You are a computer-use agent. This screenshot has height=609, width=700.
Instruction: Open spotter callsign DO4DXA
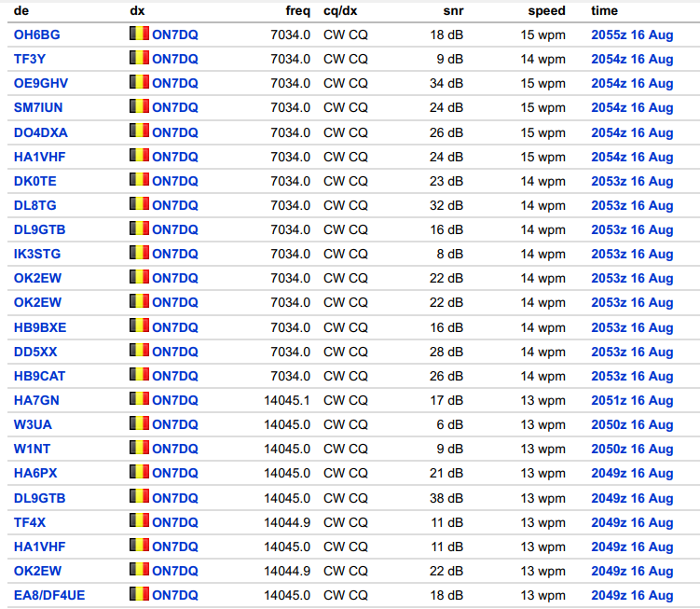coord(41,132)
